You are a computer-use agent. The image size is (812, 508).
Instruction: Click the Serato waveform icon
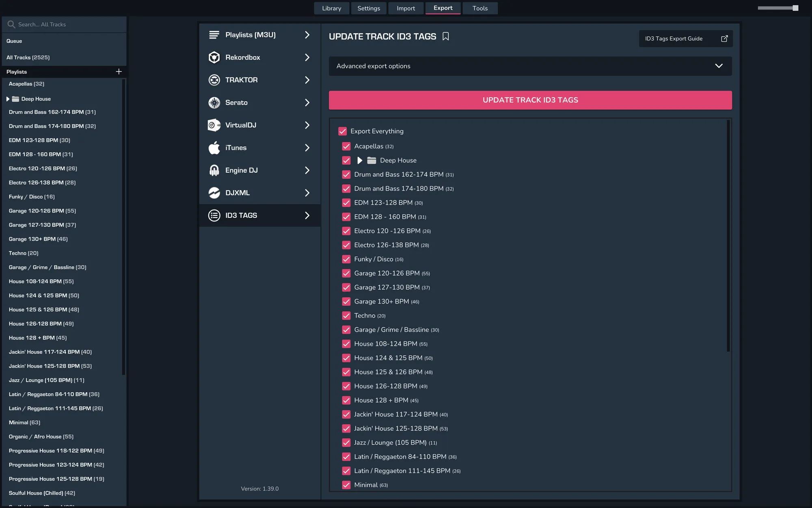tap(214, 102)
